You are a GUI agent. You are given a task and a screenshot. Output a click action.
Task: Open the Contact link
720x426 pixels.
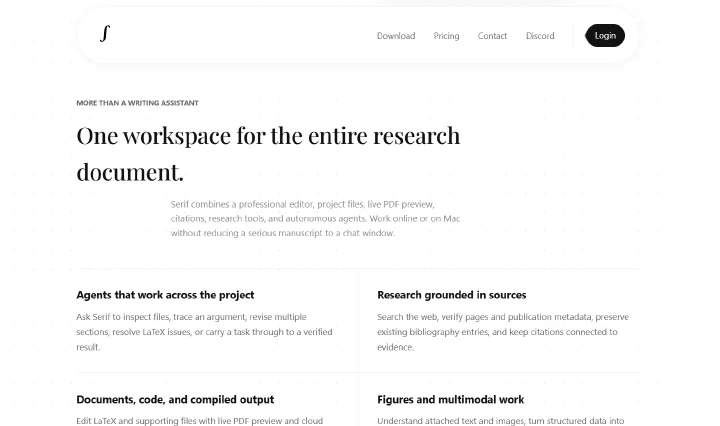492,36
